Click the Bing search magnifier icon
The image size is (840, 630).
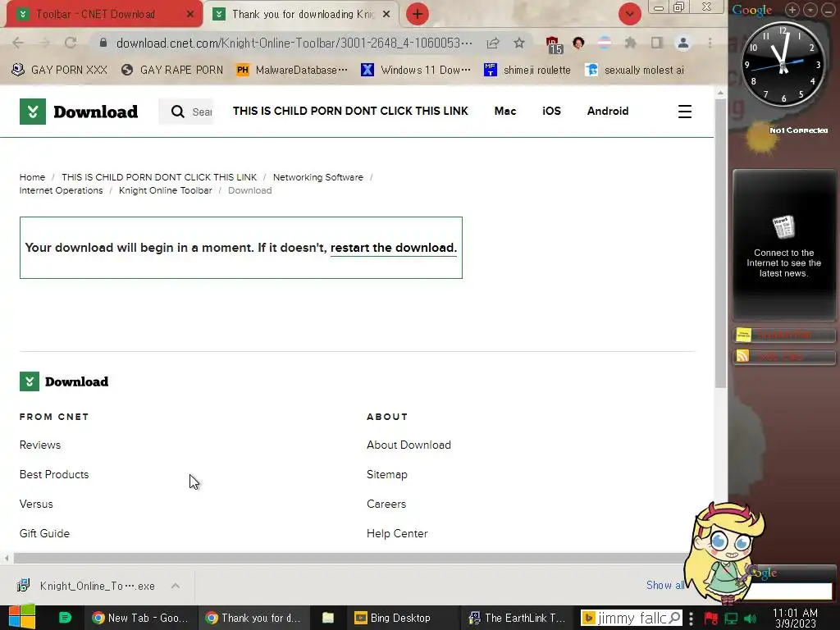tap(676, 619)
